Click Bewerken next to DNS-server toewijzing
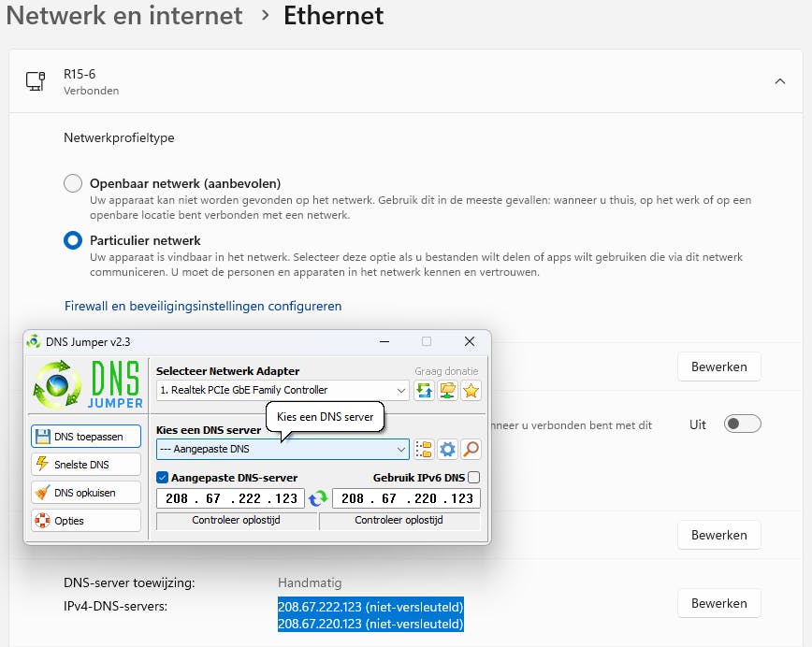 [718, 603]
